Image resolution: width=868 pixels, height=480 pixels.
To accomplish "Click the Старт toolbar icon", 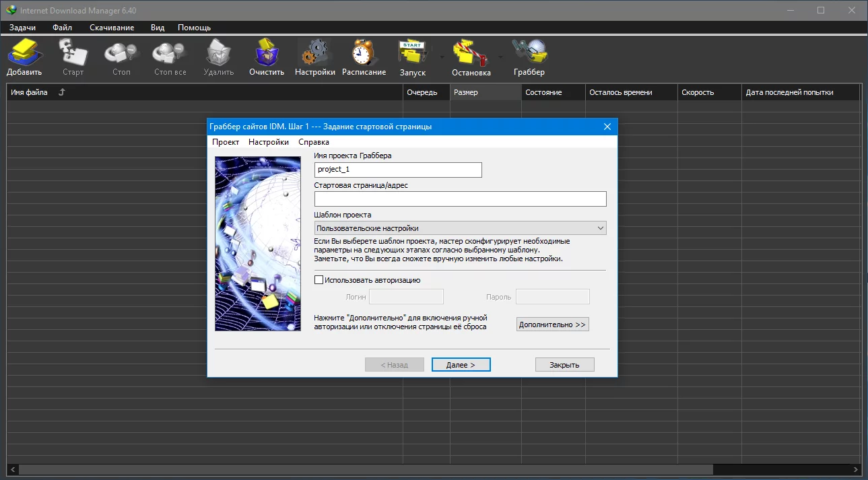I will tap(73, 53).
